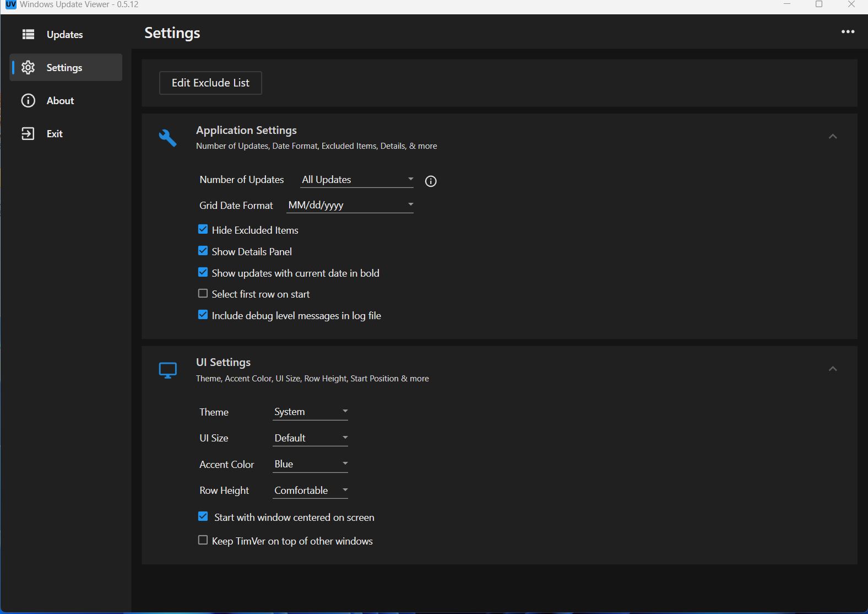This screenshot has width=868, height=614.
Task: Click the UI Settings monitor icon
Action: 167,370
